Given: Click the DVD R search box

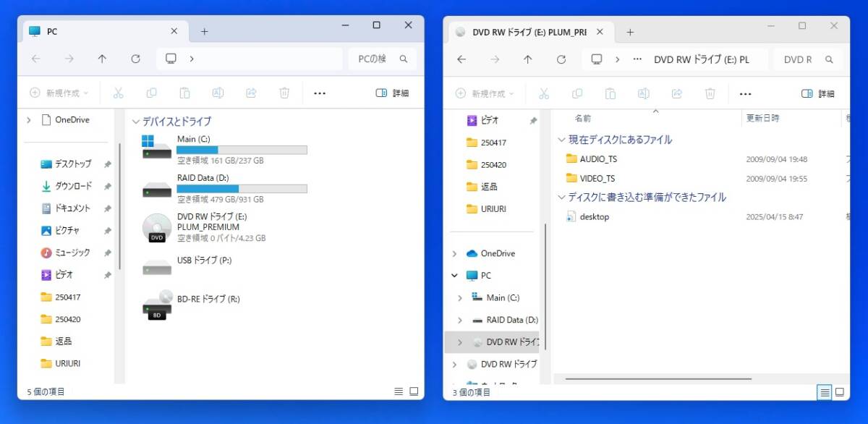Looking at the screenshot, I should click(809, 59).
